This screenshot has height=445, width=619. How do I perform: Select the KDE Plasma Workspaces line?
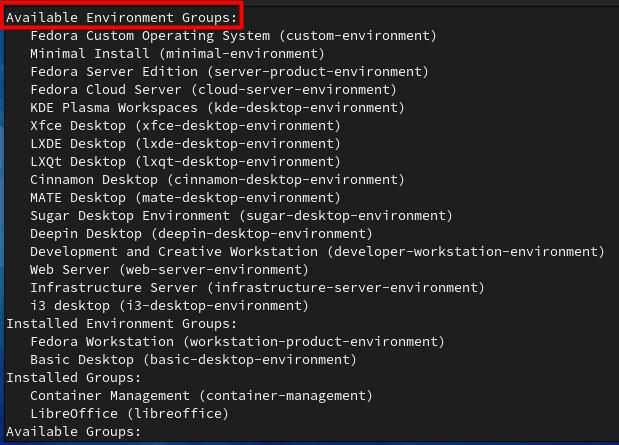tap(217, 107)
